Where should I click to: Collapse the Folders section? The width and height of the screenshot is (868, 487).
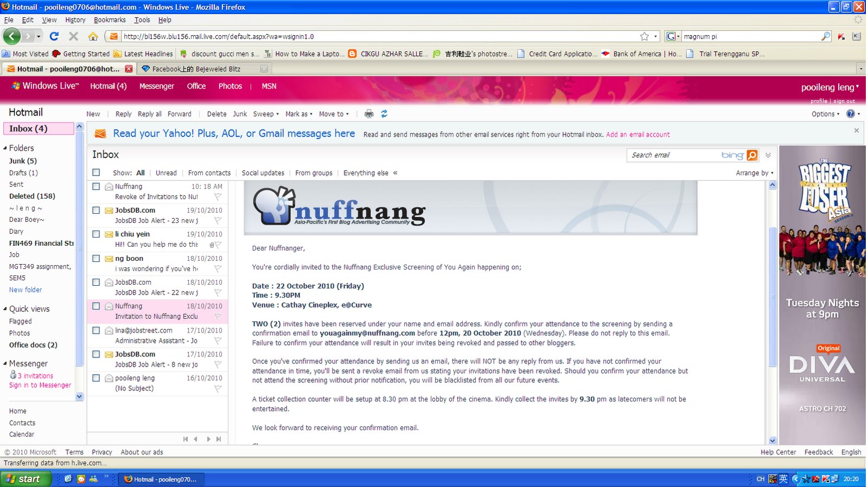click(x=5, y=148)
